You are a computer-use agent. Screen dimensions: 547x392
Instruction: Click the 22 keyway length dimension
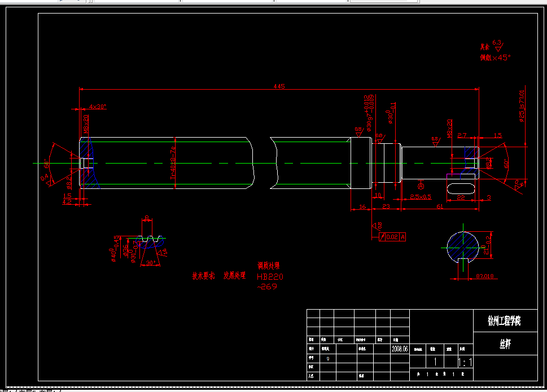click(x=461, y=197)
